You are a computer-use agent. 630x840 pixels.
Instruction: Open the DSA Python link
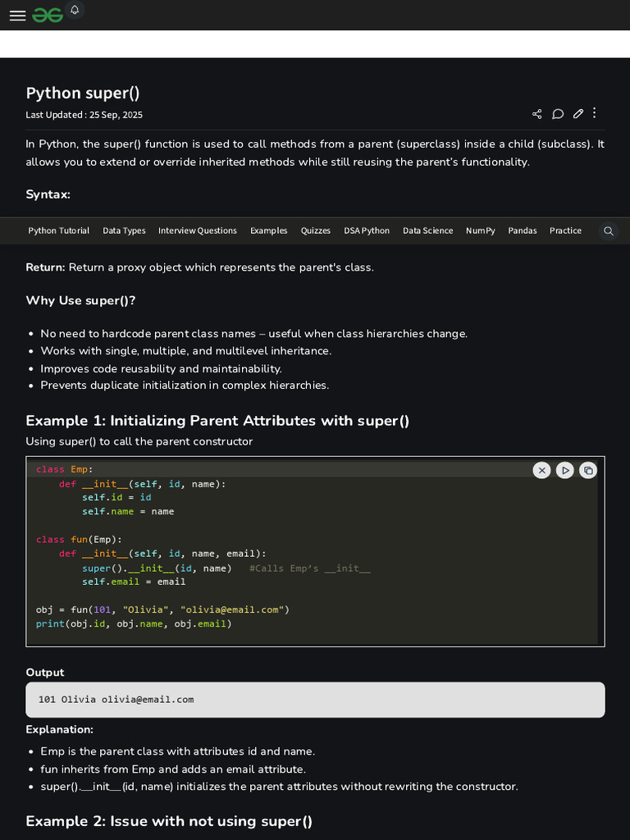tap(367, 231)
